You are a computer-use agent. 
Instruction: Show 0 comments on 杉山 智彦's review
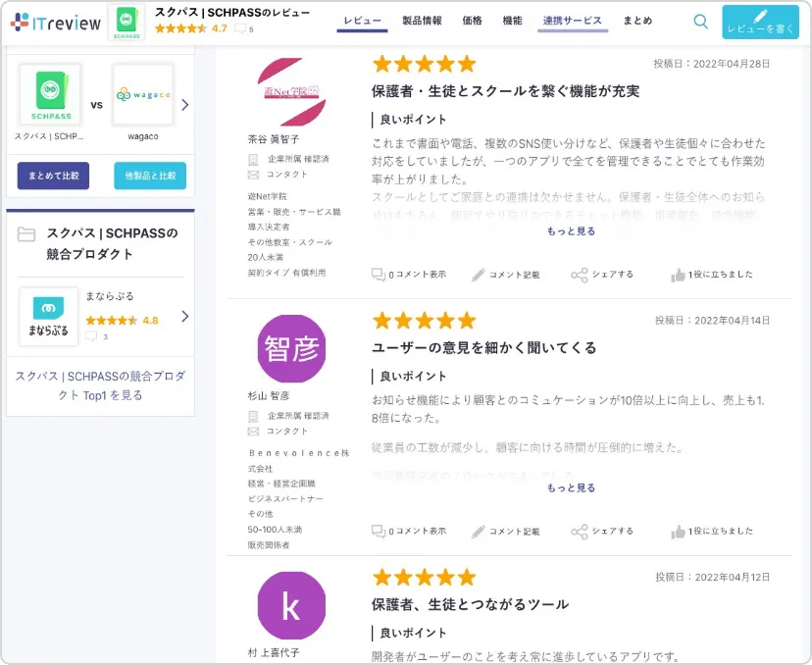(x=409, y=532)
